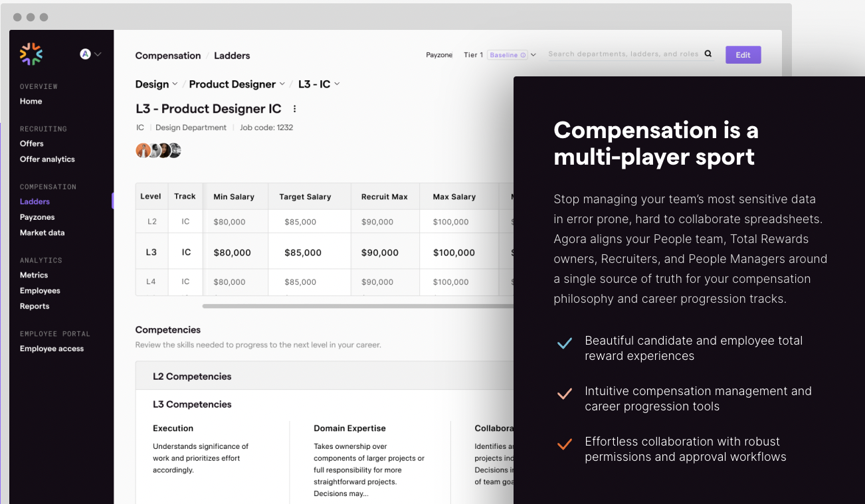
Task: Click the Payzone label in the header
Action: coord(439,55)
